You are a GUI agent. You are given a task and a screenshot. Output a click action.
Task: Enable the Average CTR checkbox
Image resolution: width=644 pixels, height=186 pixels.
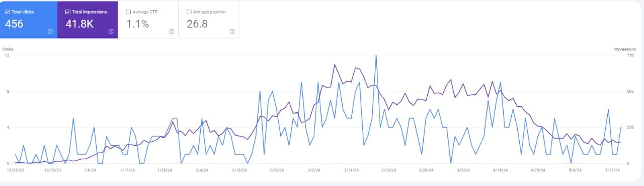[x=128, y=12]
